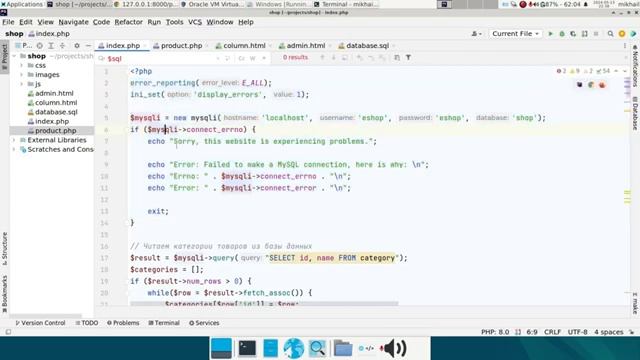Open in Firefox browser icon in editor
This screenshot has height=360, width=640.
[602, 85]
